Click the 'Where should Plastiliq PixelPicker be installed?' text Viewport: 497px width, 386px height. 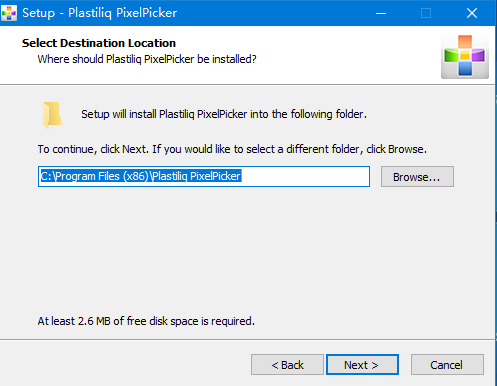pyautogui.click(x=147, y=59)
